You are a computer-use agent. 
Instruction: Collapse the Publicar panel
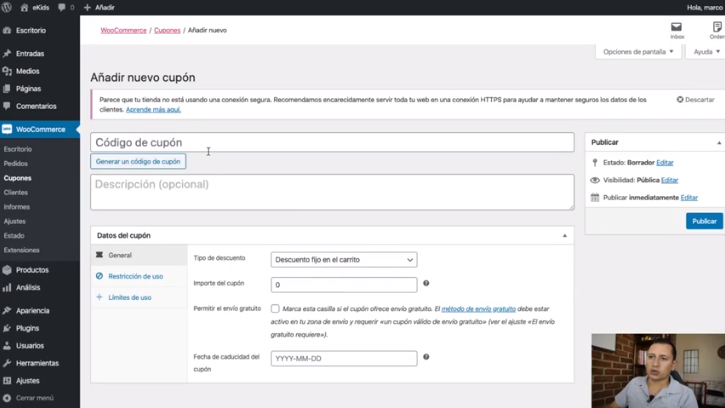click(x=719, y=143)
